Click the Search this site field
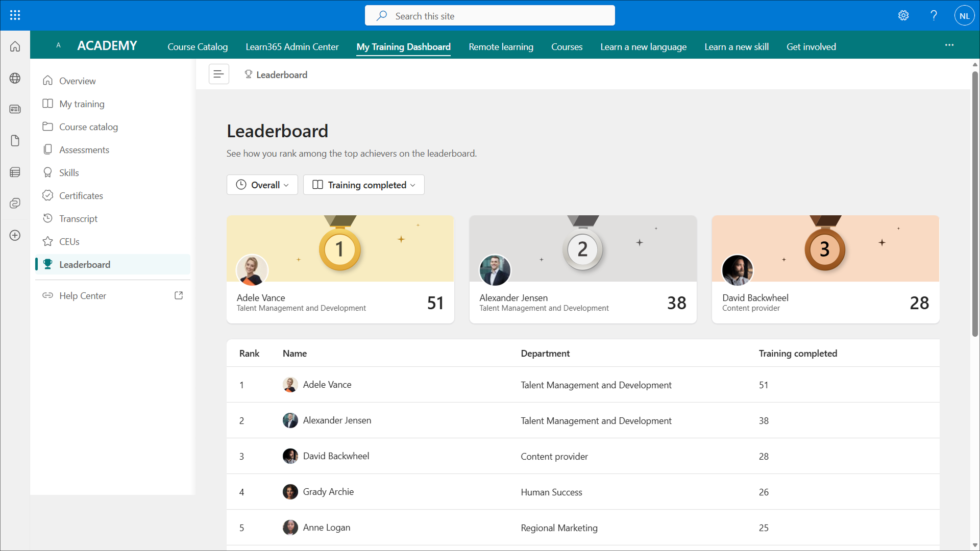 [490, 16]
